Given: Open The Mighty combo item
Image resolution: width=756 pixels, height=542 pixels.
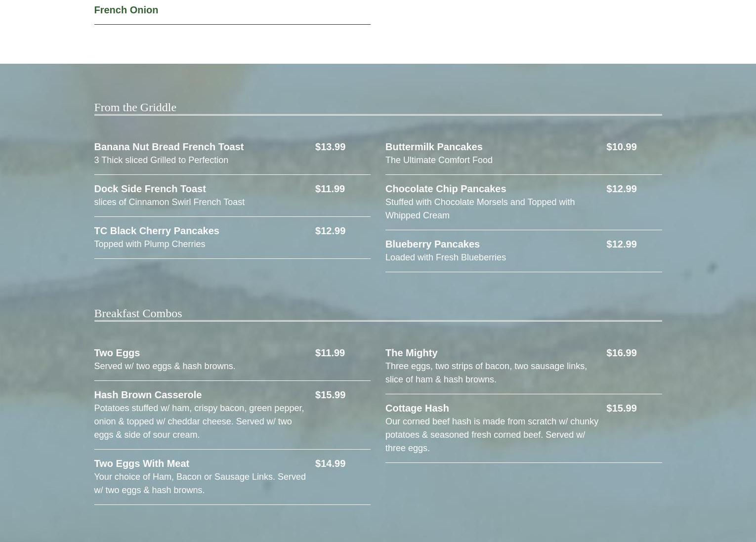Looking at the screenshot, I should click(411, 353).
